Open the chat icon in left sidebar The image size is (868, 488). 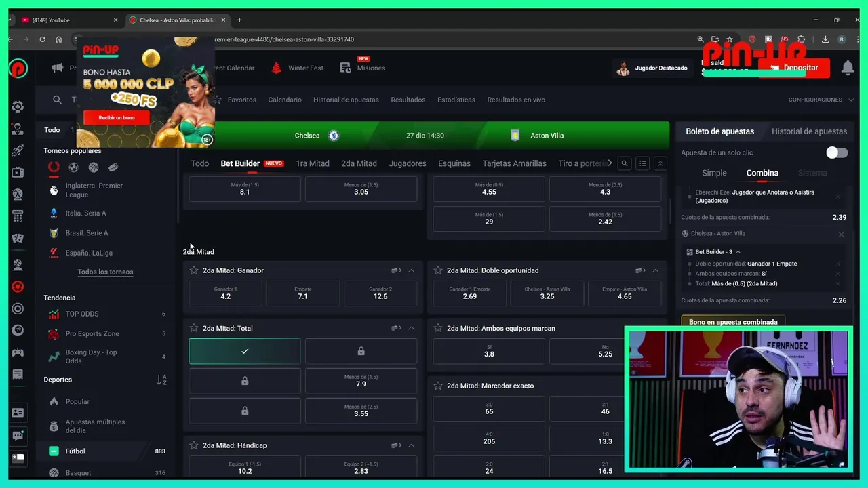(18, 436)
